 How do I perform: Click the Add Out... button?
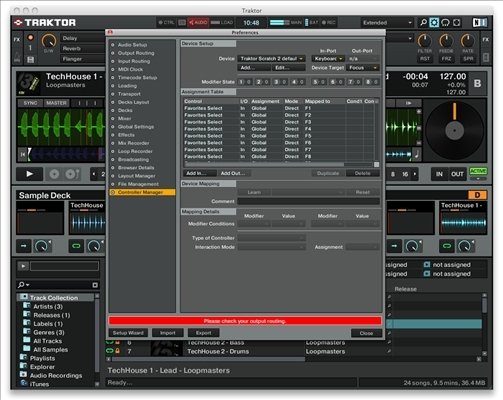point(233,173)
